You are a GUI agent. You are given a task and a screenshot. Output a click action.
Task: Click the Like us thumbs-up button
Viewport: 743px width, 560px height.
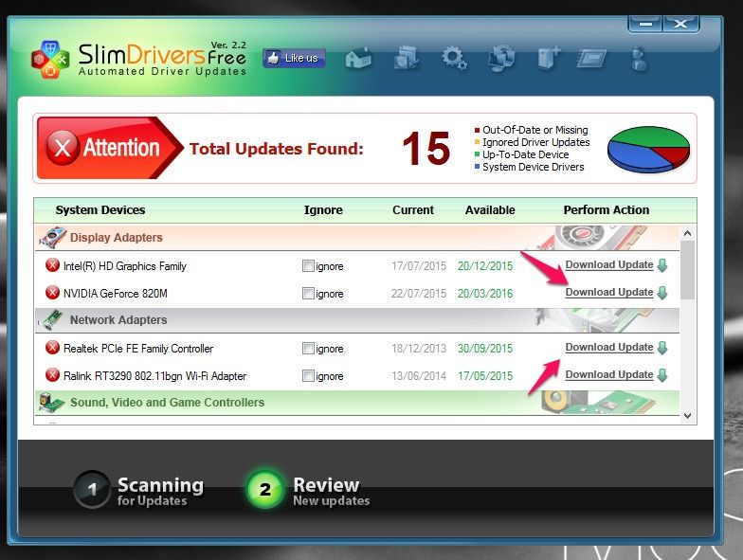point(294,59)
